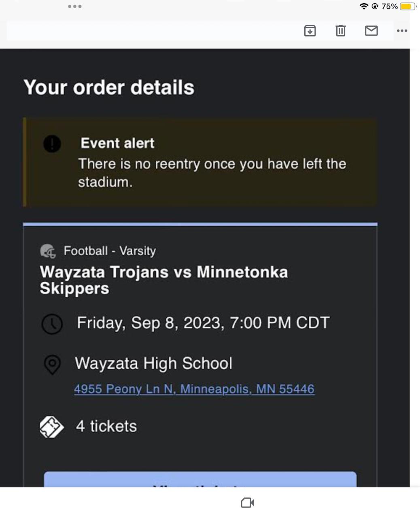Mark email unread via the envelope icon

click(371, 31)
